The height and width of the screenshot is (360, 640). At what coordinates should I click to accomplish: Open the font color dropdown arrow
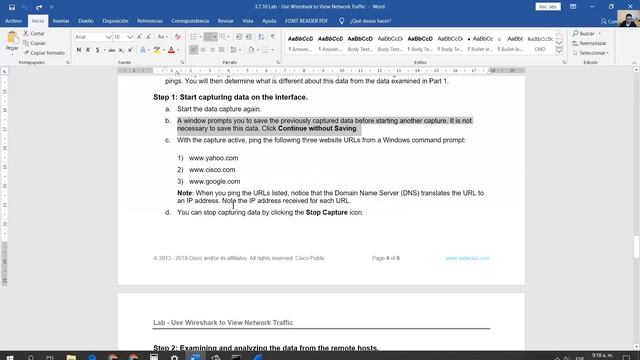[x=178, y=50]
